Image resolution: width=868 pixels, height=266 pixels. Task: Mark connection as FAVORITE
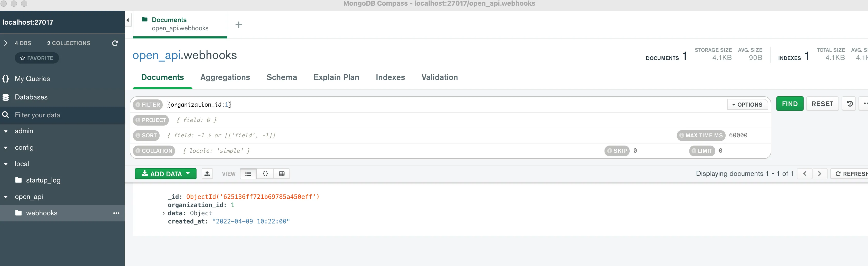[x=37, y=58]
